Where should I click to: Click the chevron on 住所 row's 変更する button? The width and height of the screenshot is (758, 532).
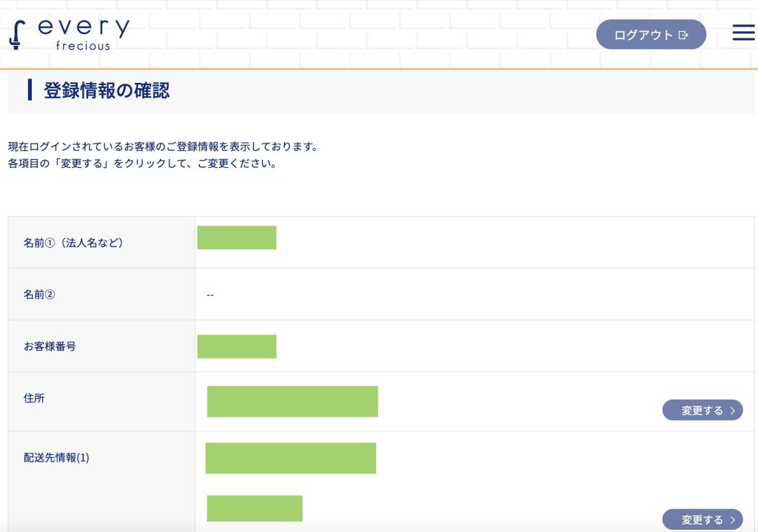tap(732, 411)
